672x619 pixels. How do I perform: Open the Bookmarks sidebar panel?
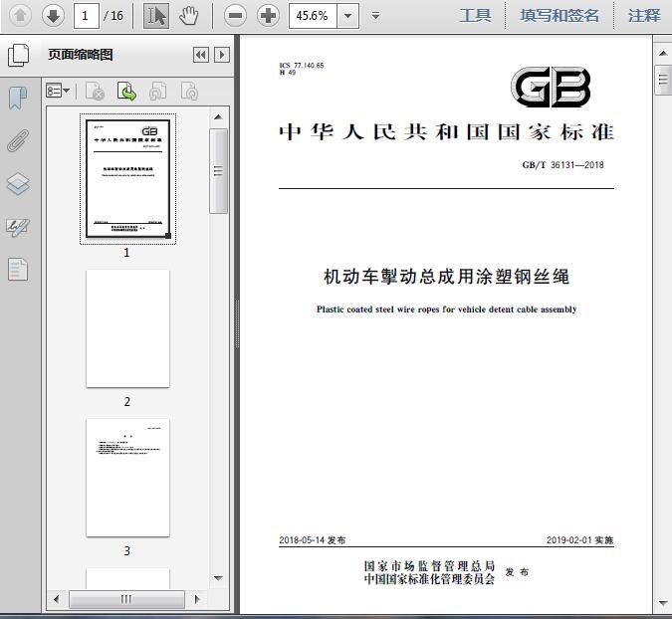tap(18, 98)
